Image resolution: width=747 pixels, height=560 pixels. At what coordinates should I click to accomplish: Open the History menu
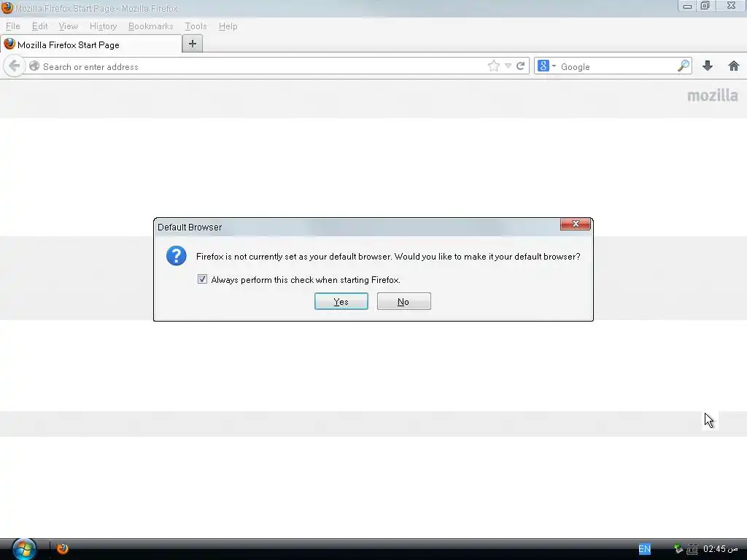pyautogui.click(x=103, y=26)
